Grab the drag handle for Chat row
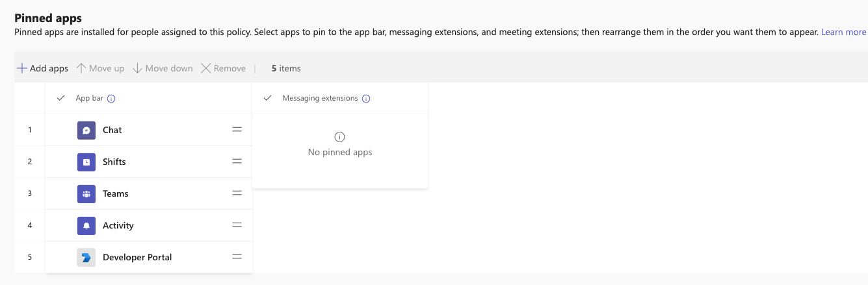Screen dimensions: 868x285 pyautogui.click(x=237, y=130)
